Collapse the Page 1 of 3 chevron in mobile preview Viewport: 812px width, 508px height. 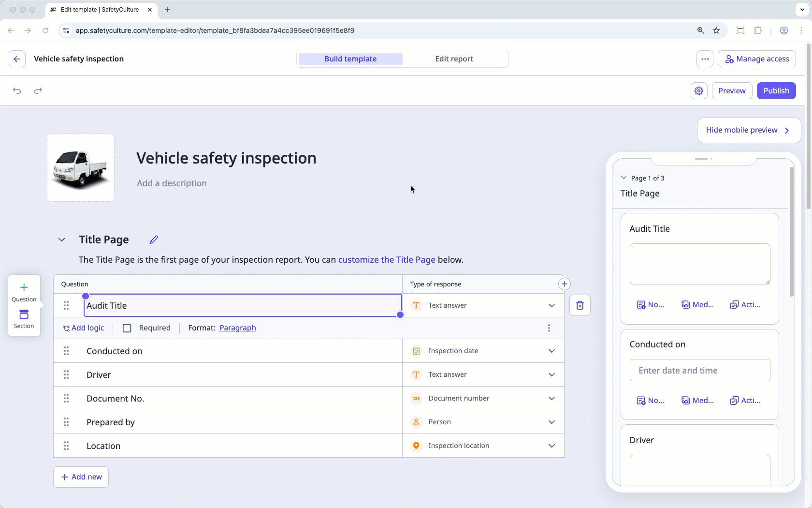623,178
